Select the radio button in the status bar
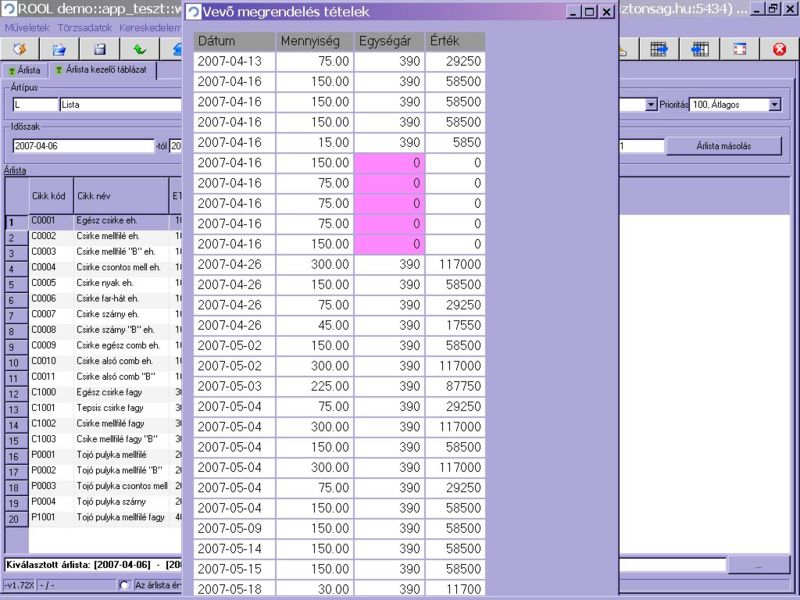Image resolution: width=800 pixels, height=600 pixels. pos(125,586)
